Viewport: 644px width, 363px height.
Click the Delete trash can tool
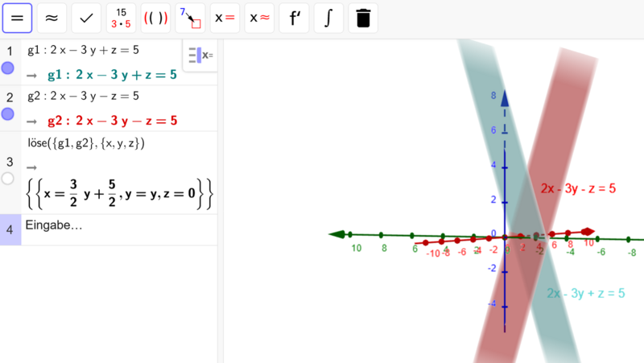[x=363, y=18]
